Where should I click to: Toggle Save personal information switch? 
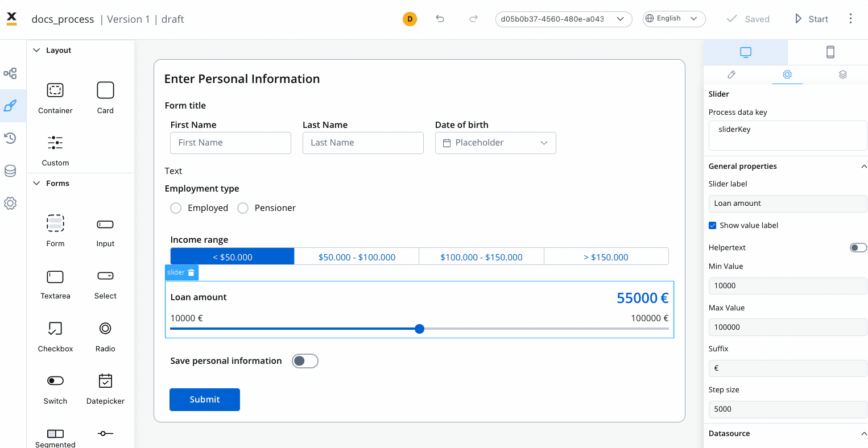pyautogui.click(x=305, y=361)
